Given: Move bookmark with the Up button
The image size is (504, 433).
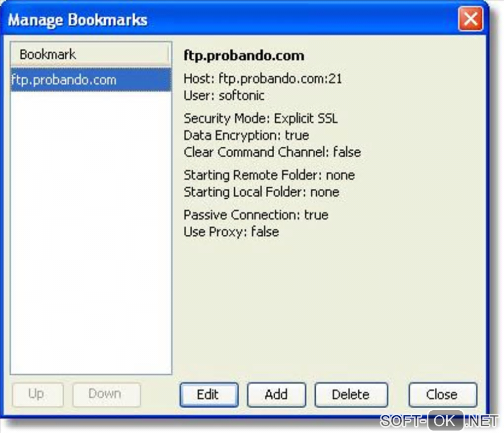Looking at the screenshot, I should point(38,394).
